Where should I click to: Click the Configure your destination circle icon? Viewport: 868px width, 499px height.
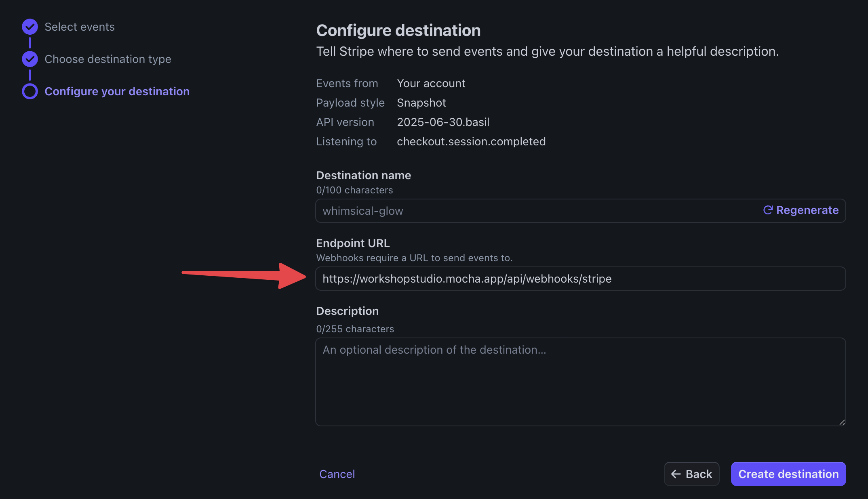click(29, 91)
